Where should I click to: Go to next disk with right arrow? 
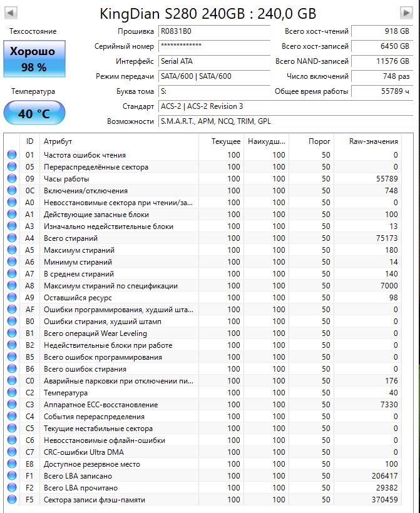click(x=406, y=13)
